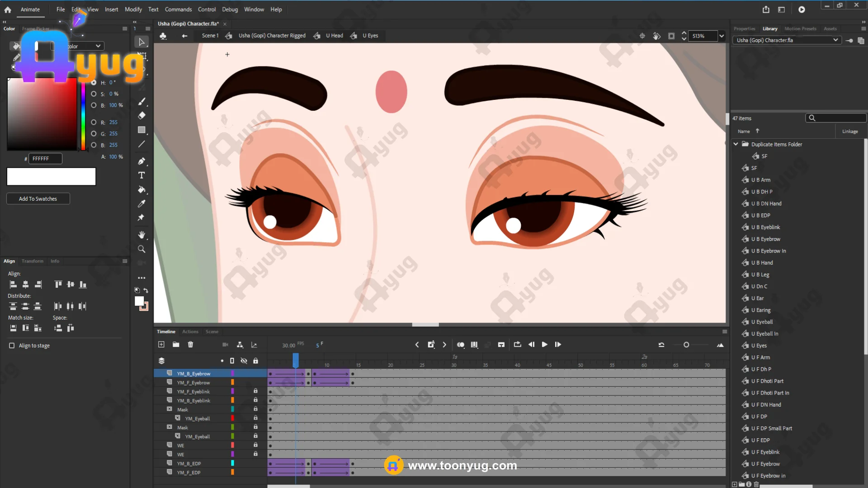Click the vertical hue spectrum bar

83,115
